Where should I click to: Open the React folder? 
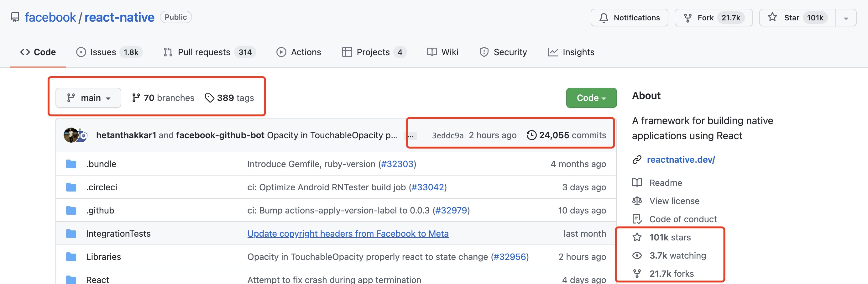(98, 280)
